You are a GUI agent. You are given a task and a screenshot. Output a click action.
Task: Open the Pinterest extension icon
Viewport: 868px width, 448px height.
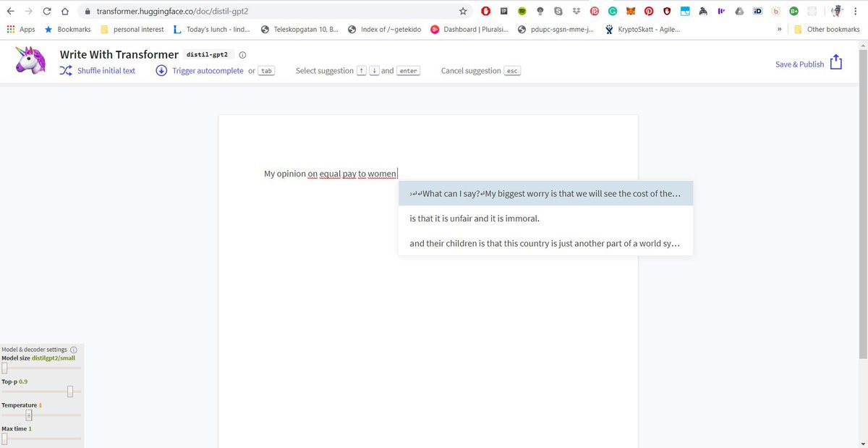[649, 12]
